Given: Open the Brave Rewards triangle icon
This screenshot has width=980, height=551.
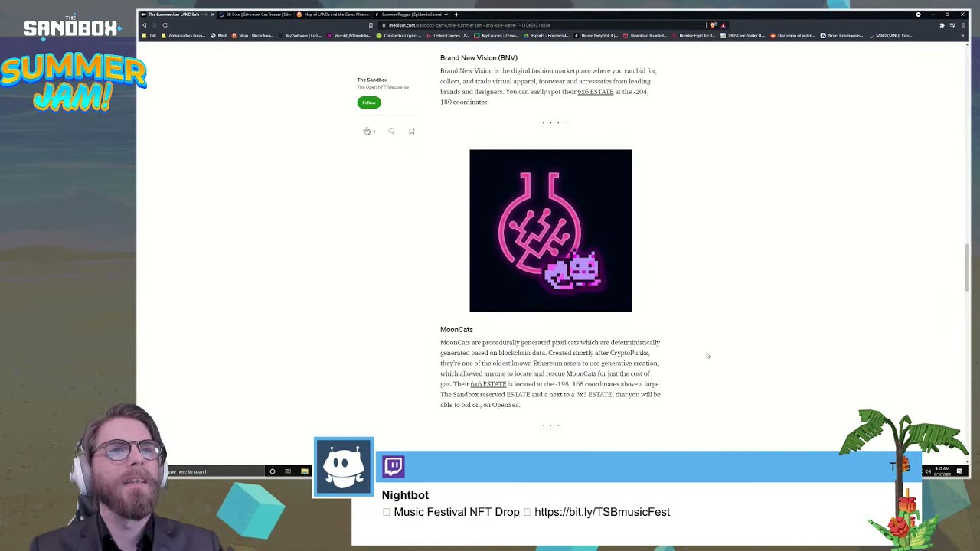Looking at the screenshot, I should pos(724,25).
